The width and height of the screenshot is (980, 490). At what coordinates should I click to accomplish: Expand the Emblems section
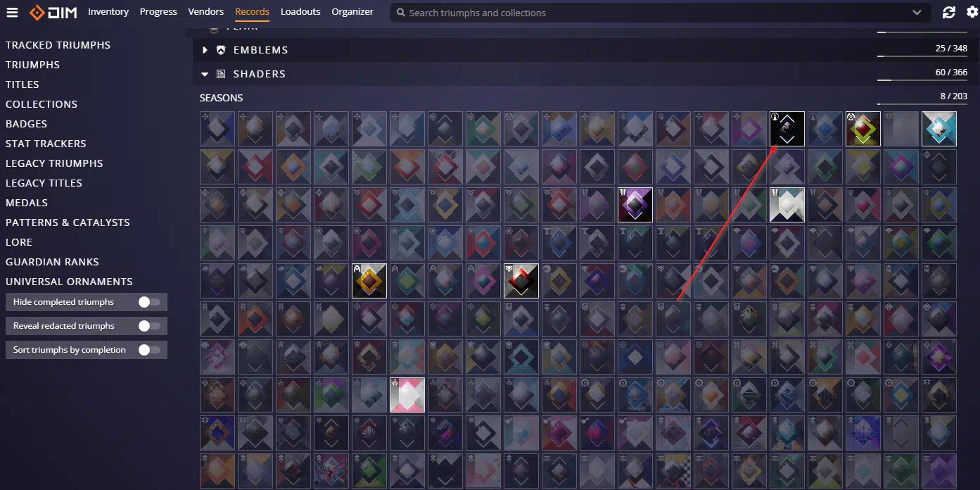[x=205, y=50]
